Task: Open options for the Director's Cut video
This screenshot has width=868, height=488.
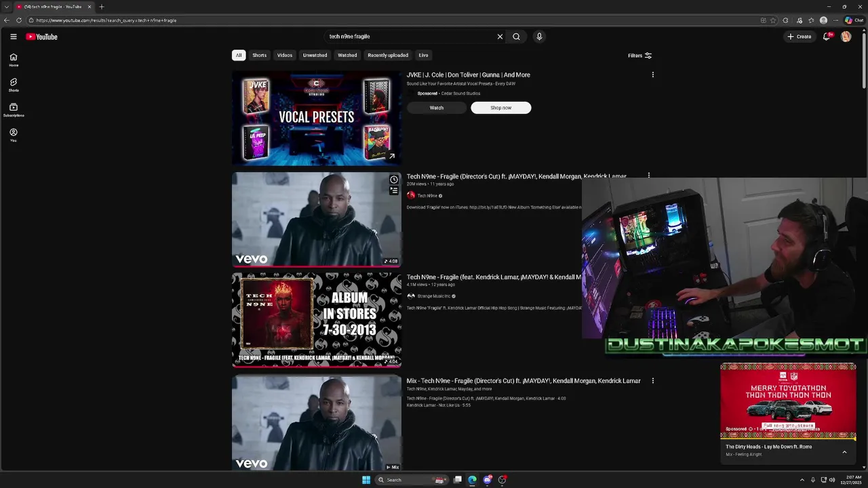Action: 648,176
